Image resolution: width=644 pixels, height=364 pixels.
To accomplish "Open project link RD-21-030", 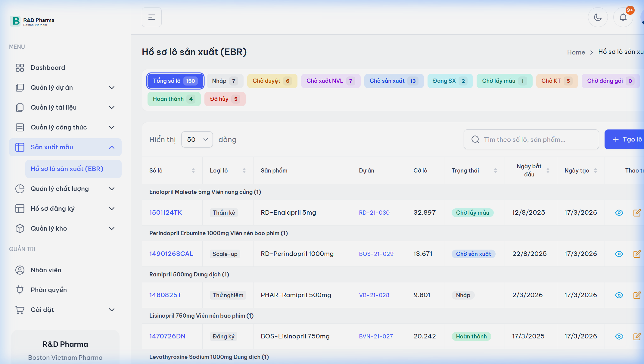I will [374, 213].
